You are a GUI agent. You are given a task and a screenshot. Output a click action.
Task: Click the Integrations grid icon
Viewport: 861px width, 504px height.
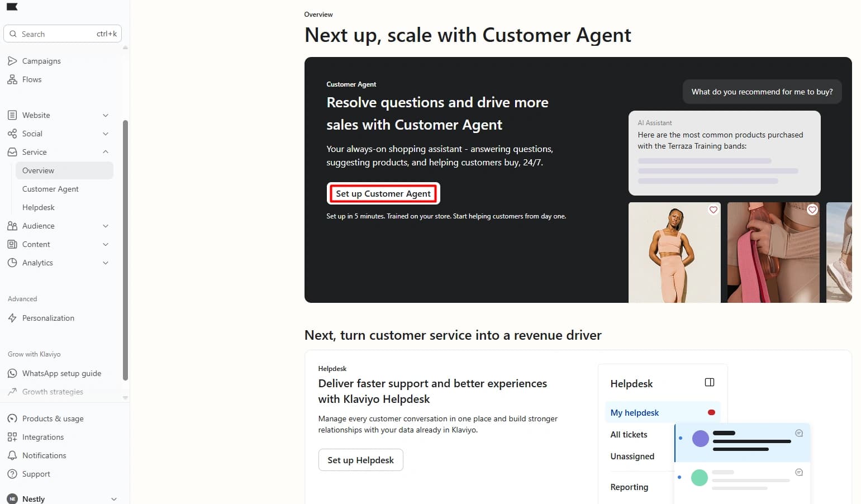[x=12, y=437]
